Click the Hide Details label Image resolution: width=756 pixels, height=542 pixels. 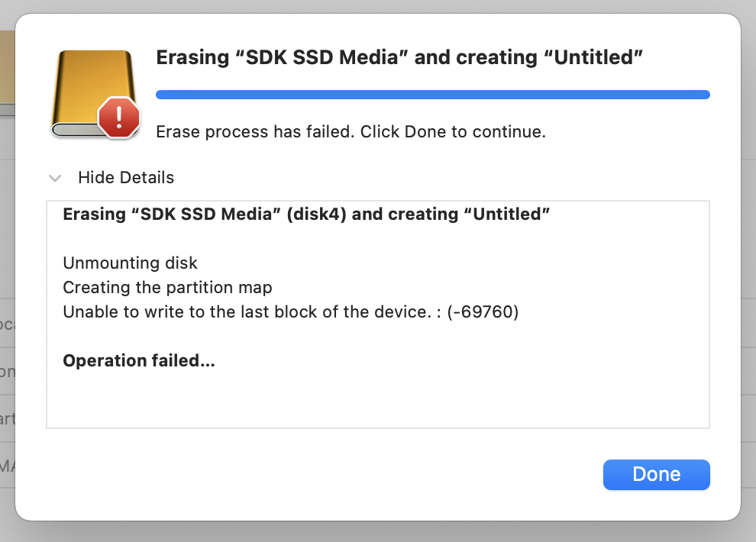[x=126, y=178]
